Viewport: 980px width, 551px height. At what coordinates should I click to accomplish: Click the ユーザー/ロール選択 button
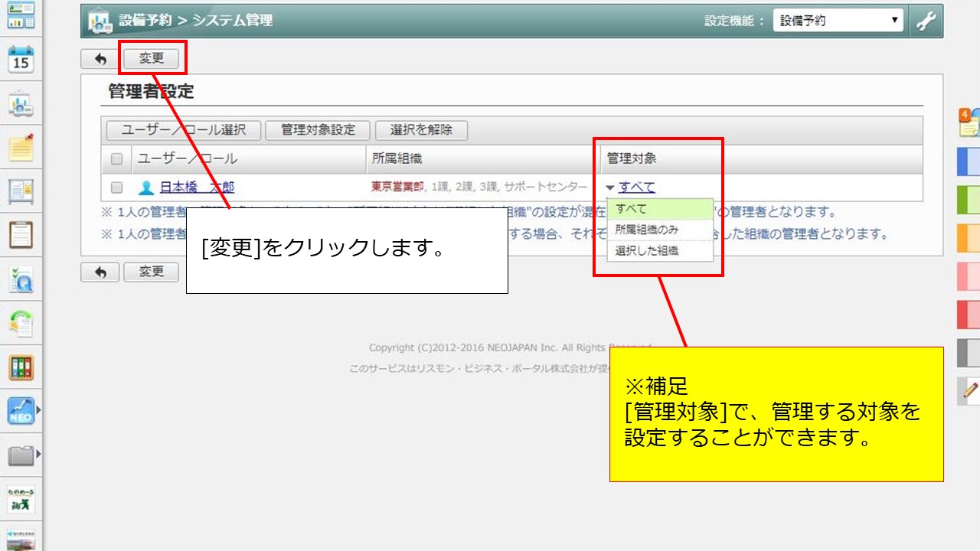(184, 130)
